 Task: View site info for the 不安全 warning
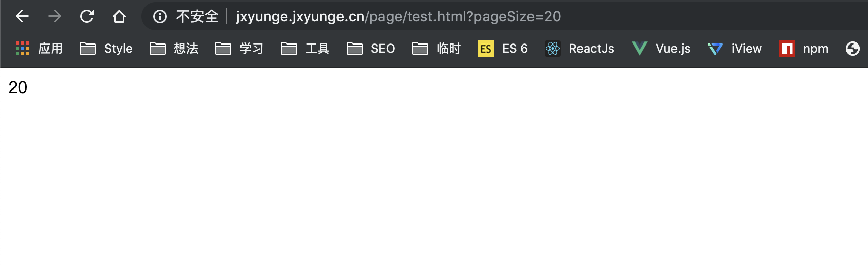click(160, 17)
